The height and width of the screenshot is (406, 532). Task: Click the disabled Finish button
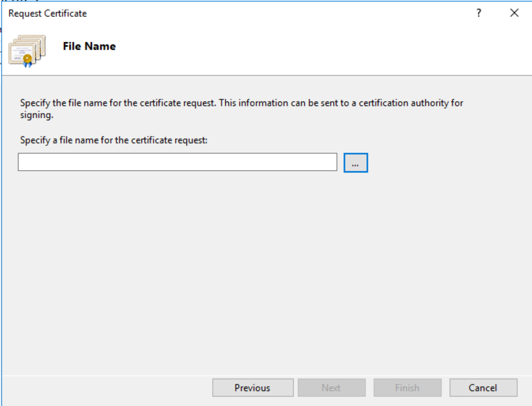tap(407, 388)
